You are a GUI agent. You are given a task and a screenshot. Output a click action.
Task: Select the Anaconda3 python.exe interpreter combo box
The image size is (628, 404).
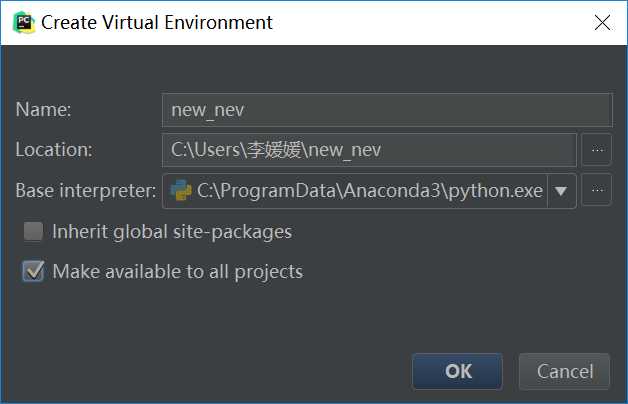[369, 191]
